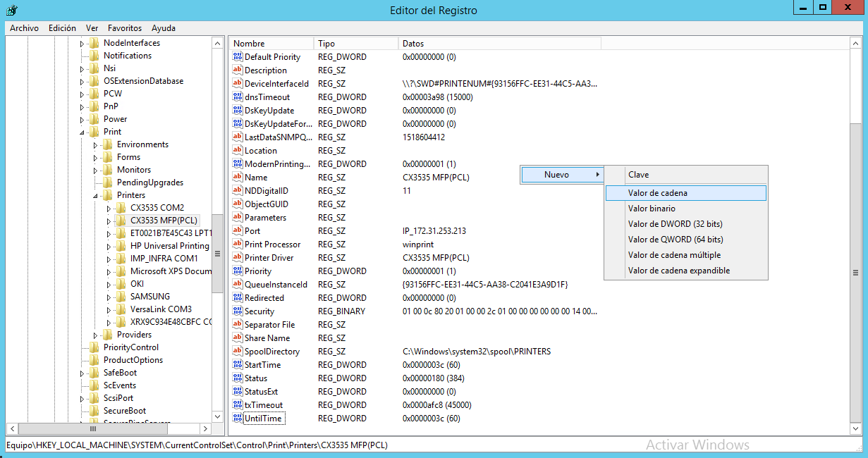This screenshot has height=458, width=868.
Task: Click the tree pane scroll down arrow
Action: click(218, 416)
